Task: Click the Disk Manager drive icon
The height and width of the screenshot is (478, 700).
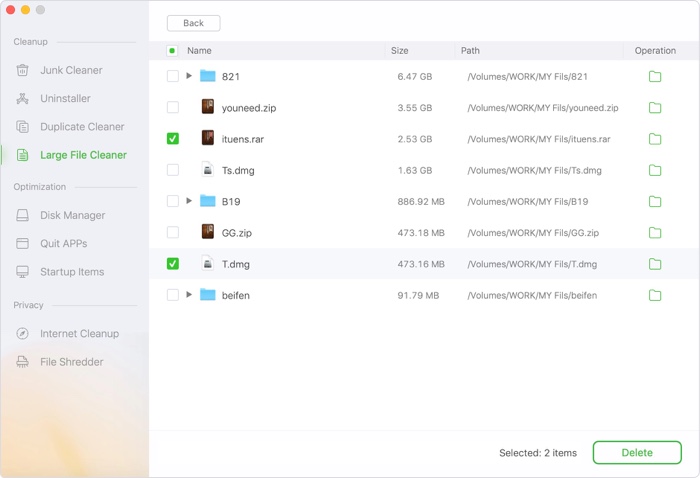Action: pos(22,215)
